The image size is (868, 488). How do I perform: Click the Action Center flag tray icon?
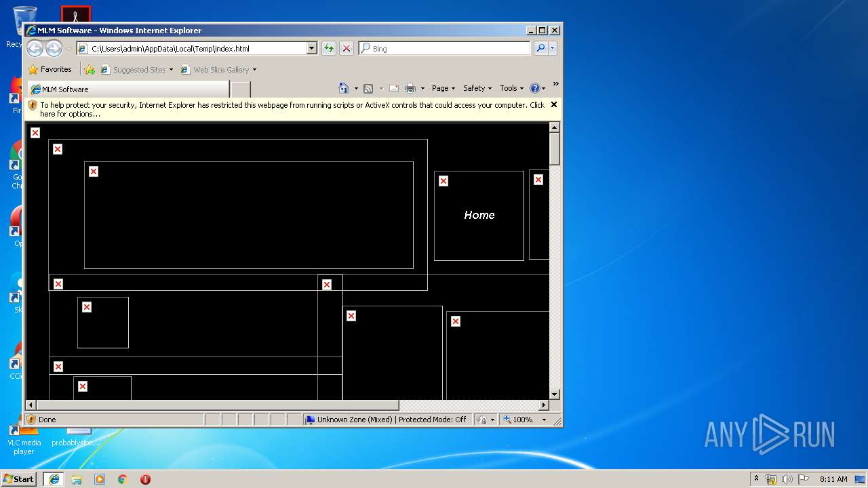pos(803,479)
